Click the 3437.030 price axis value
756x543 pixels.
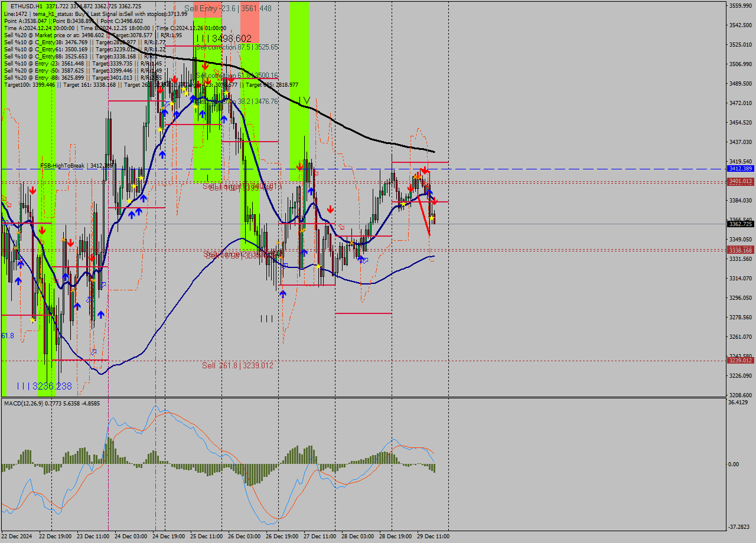tap(741, 142)
